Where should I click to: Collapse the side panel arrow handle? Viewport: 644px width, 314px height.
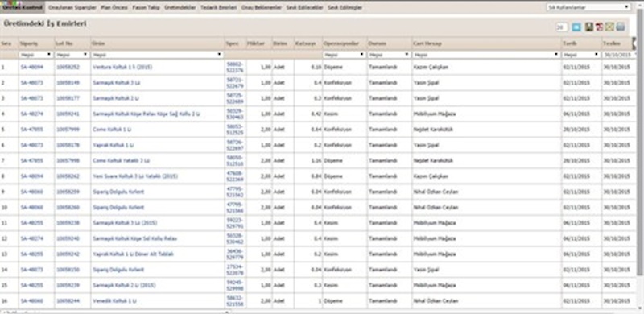[x=634, y=43]
